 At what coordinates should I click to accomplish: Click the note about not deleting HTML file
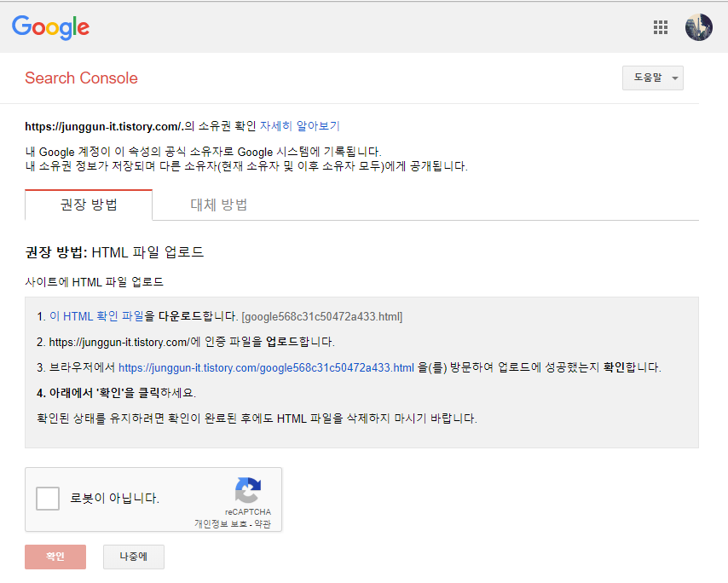257,418
